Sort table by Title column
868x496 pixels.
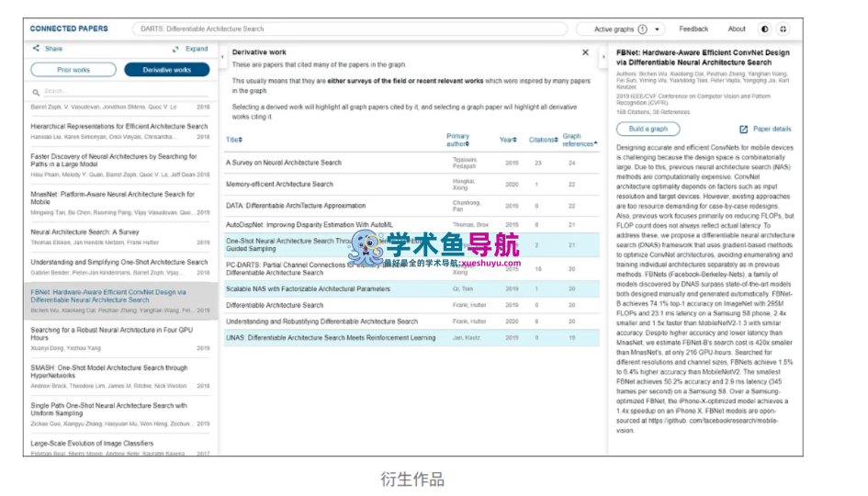234,140
